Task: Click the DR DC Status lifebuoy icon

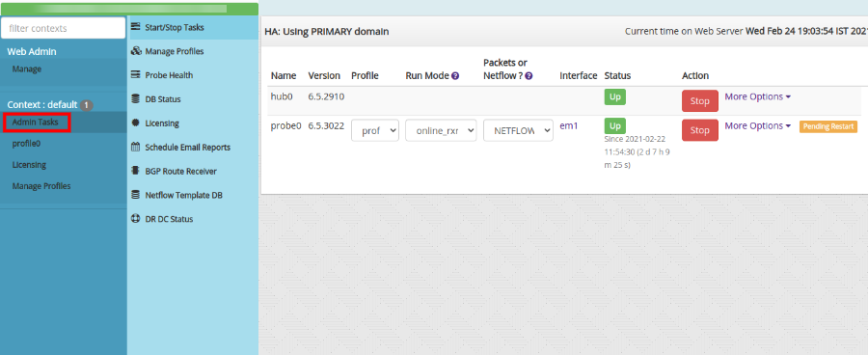Action: pos(135,219)
